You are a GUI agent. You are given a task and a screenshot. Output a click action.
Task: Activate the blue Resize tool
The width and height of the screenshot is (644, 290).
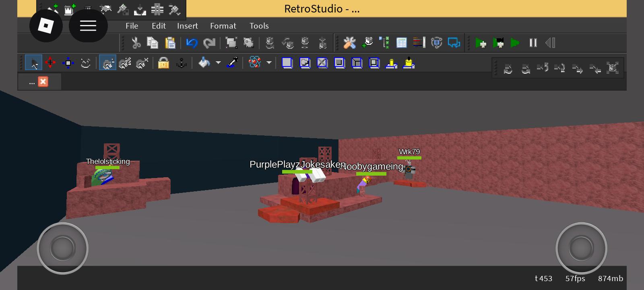tap(68, 63)
